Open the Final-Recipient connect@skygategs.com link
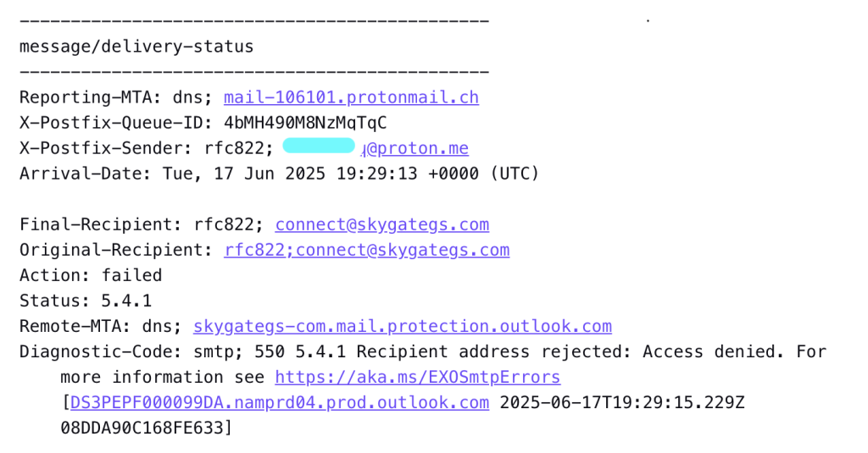The height and width of the screenshot is (453, 868). (382, 224)
